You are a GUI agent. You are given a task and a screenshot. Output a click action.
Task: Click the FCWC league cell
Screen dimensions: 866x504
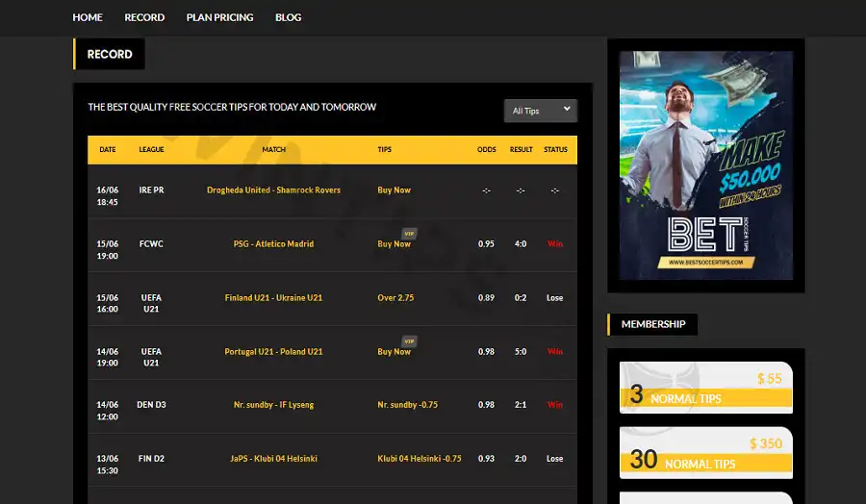pyautogui.click(x=151, y=243)
